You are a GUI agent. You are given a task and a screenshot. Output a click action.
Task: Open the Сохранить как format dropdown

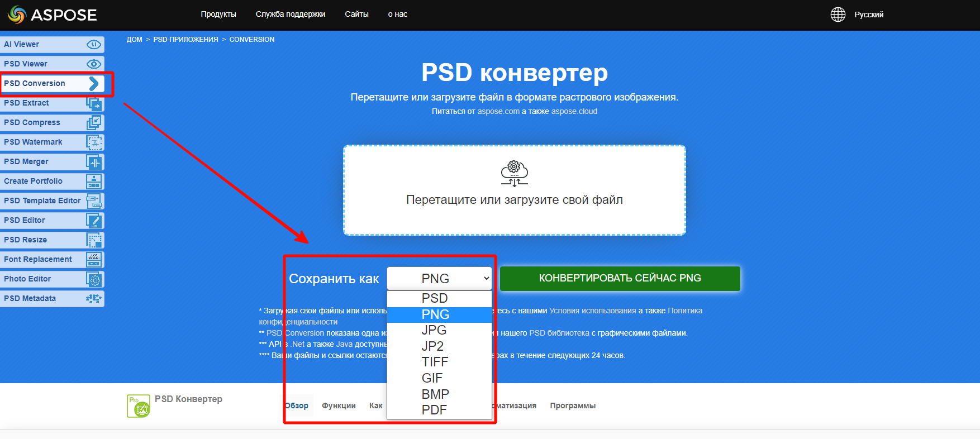coord(439,278)
